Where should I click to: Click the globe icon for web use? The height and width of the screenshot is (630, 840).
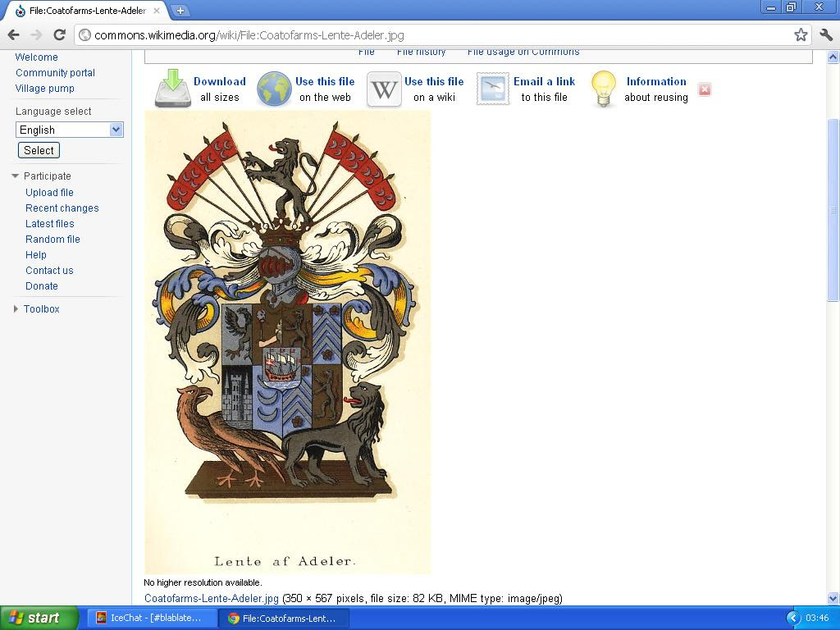(274, 89)
